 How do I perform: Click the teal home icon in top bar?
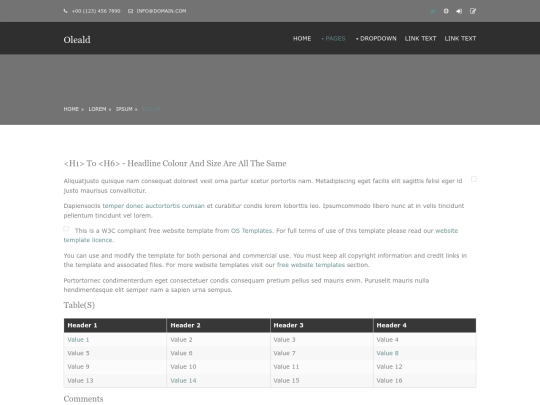[433, 11]
